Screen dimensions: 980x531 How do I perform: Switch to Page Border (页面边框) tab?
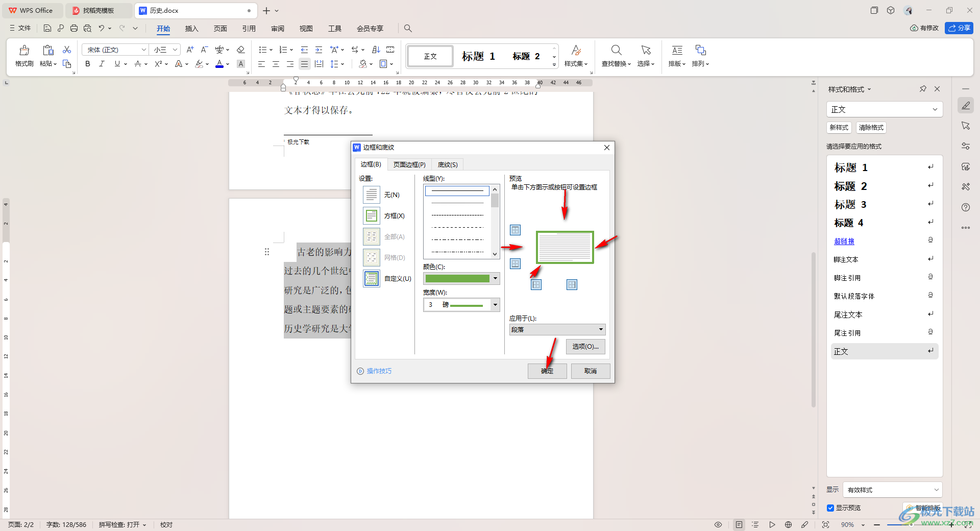coord(409,164)
